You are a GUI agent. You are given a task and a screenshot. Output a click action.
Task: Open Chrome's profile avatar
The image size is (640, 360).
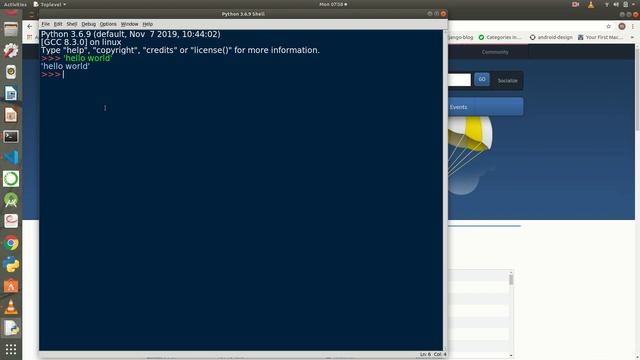622,26
